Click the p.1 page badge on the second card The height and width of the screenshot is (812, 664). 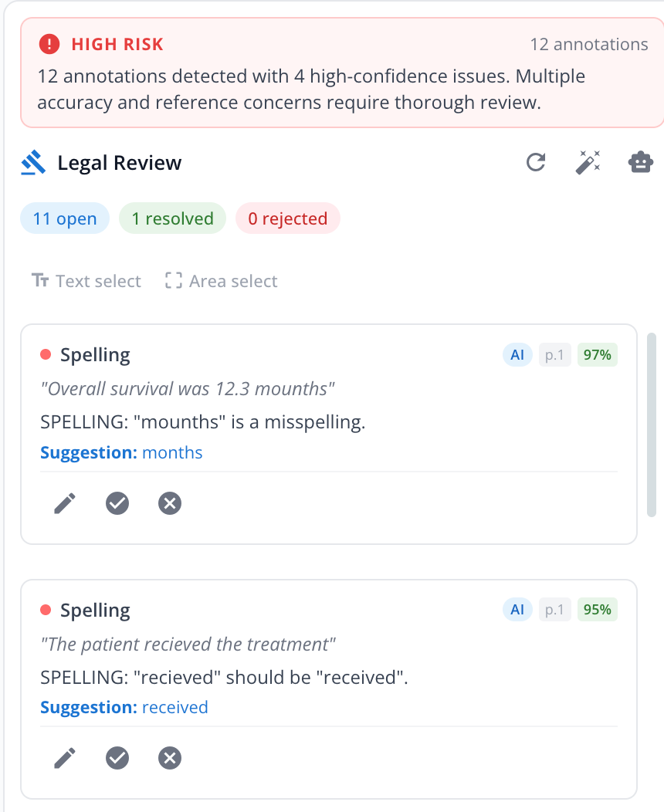coord(554,609)
